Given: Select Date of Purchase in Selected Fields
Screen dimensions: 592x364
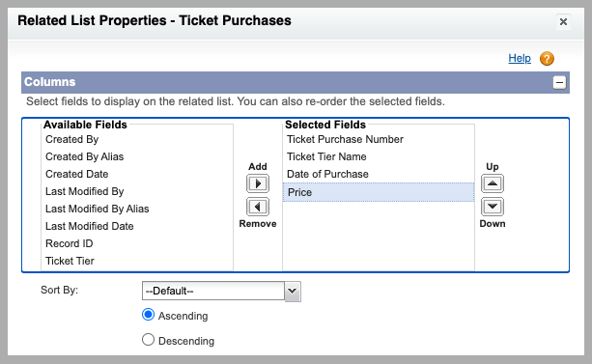Looking at the screenshot, I should tap(379, 174).
